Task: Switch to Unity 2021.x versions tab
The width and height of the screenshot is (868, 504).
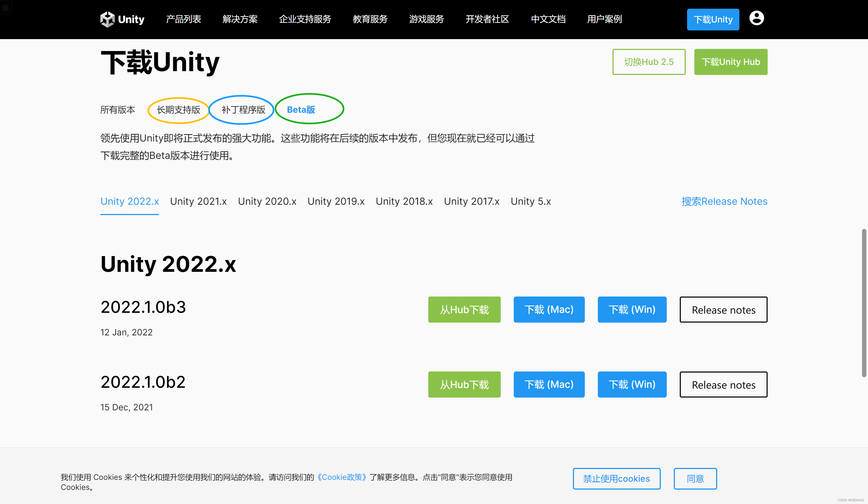Action: pos(198,201)
